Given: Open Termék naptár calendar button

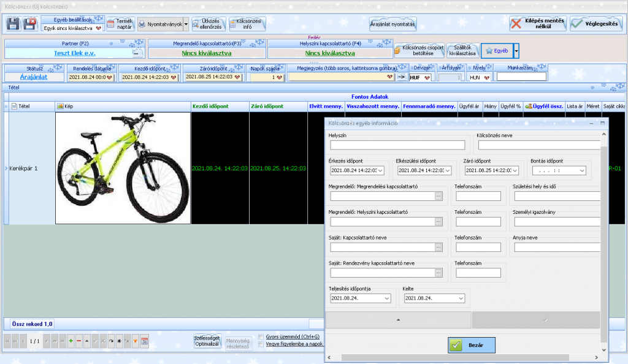Looking at the screenshot, I should click(x=121, y=24).
